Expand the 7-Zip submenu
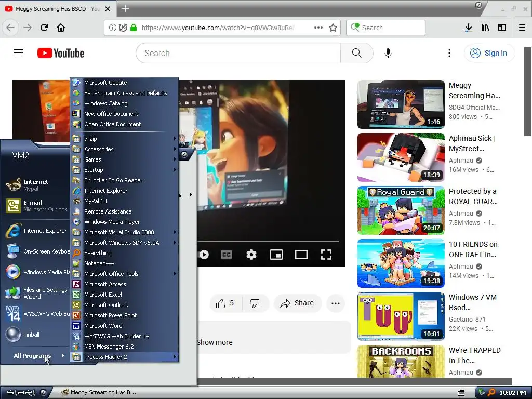 (x=124, y=139)
